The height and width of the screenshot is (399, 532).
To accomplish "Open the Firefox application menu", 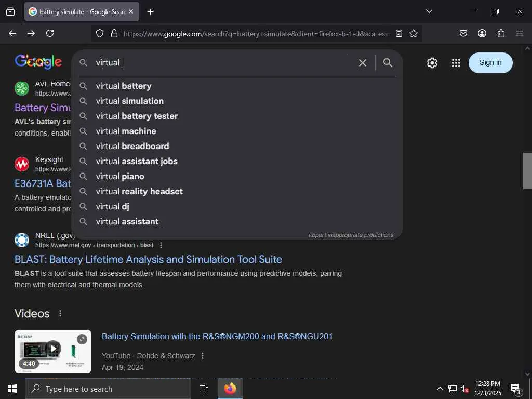I will click(519, 33).
